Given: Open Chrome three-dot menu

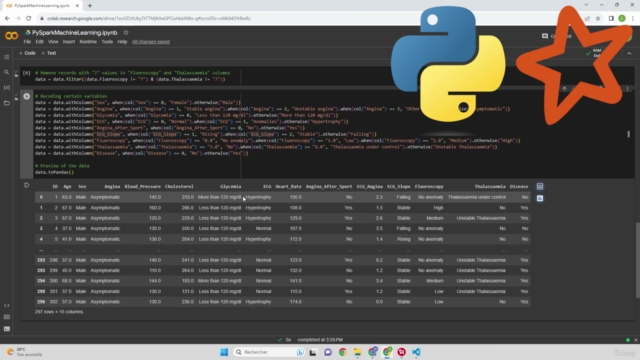Looking at the screenshot, I should click(x=633, y=18).
